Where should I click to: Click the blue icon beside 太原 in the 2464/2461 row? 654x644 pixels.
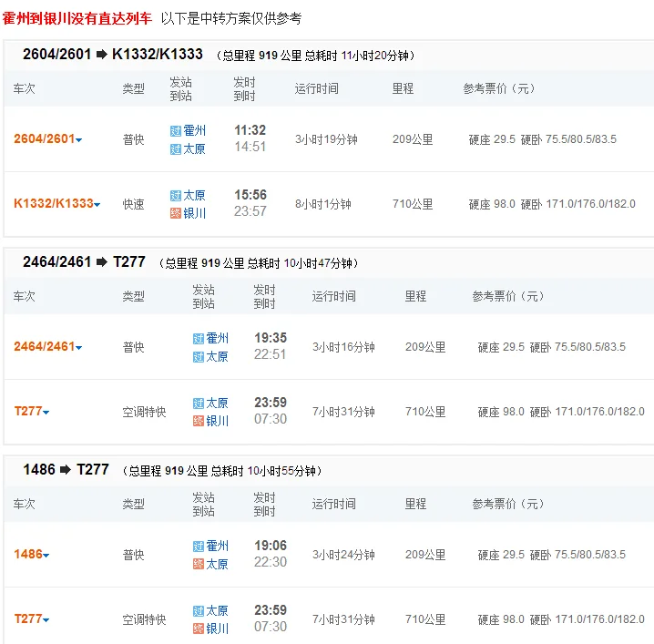click(x=199, y=357)
